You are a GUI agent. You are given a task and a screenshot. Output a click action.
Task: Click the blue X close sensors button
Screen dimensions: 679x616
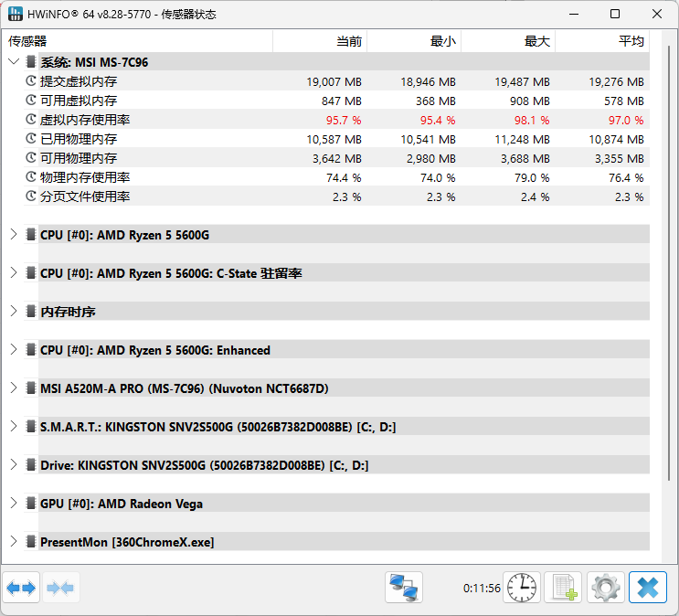coord(647,588)
